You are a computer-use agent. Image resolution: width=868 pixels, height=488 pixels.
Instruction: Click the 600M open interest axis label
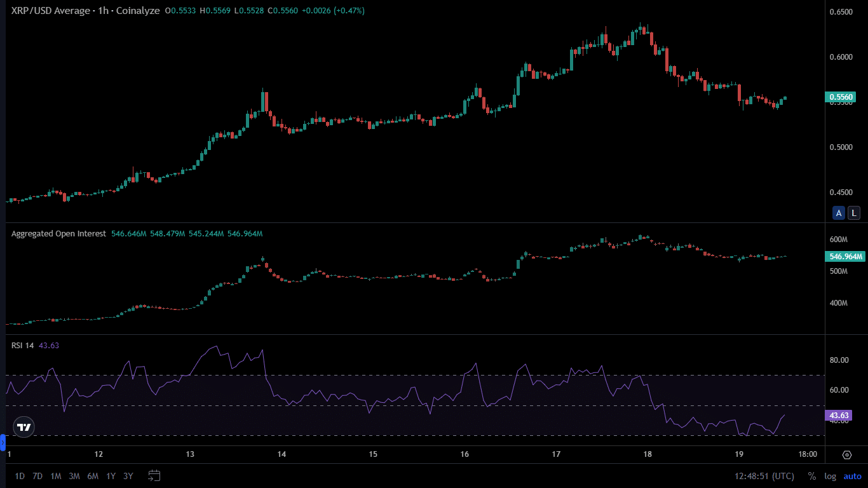coord(839,240)
